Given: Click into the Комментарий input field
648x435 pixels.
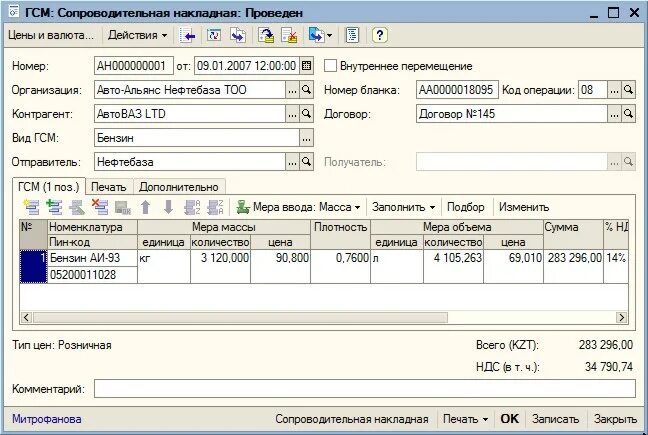Looking at the screenshot, I should pyautogui.click(x=365, y=388).
